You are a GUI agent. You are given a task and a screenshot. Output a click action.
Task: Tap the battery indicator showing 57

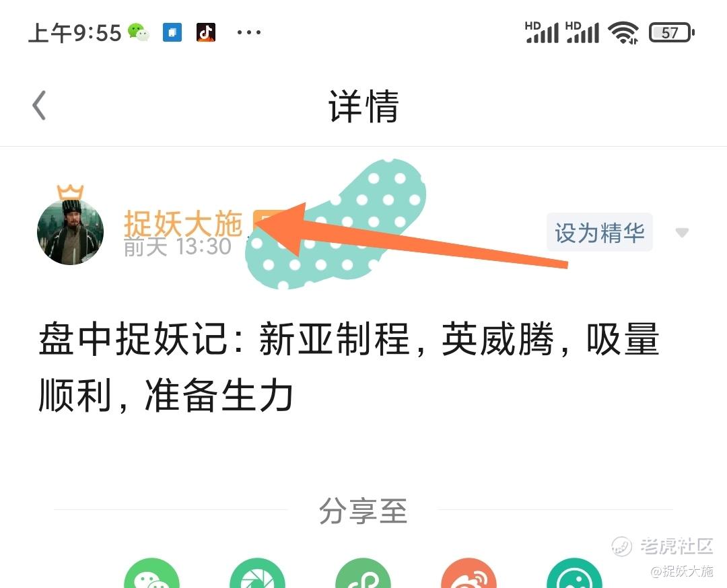(671, 33)
